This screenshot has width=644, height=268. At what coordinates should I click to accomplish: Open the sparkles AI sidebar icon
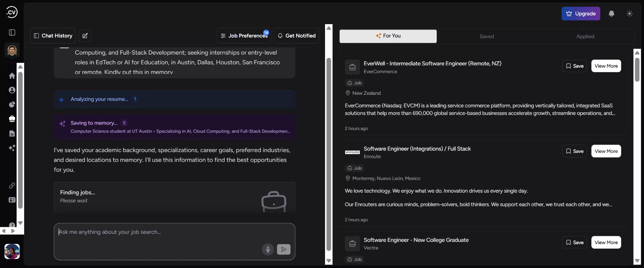click(12, 148)
